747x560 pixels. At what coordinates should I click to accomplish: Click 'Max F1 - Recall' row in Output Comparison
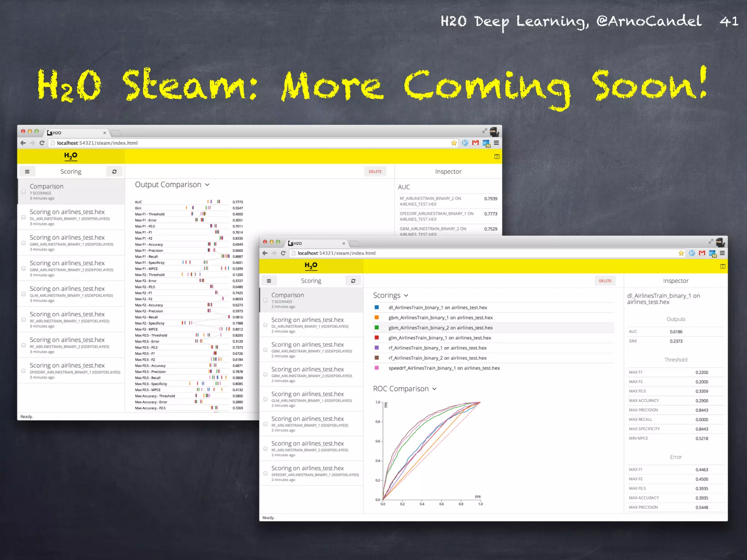tap(189, 257)
